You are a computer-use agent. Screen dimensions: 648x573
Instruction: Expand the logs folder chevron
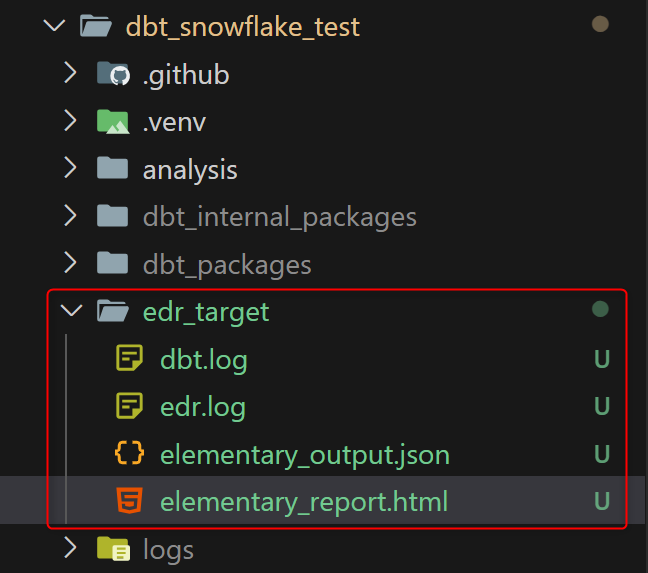point(71,548)
